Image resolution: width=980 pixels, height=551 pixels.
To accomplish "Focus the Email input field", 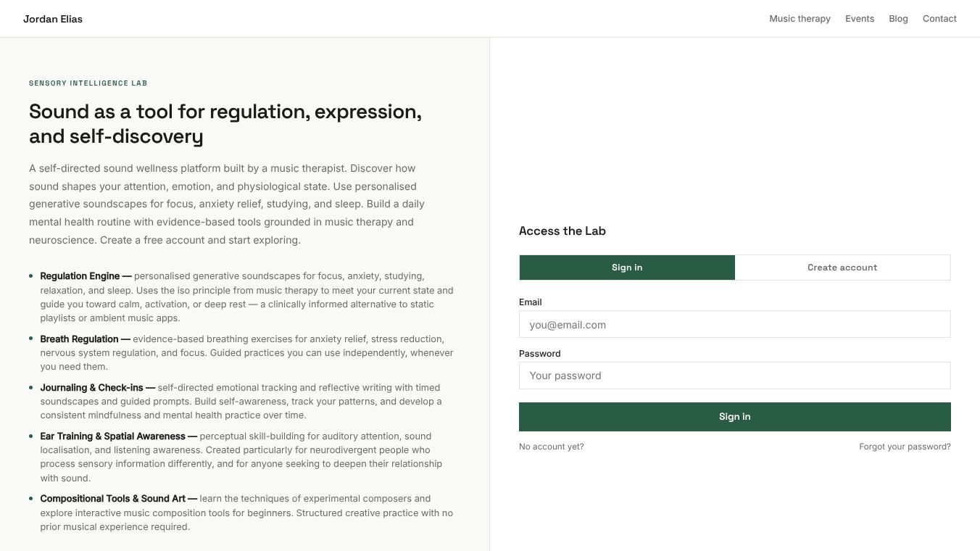I will click(x=734, y=324).
